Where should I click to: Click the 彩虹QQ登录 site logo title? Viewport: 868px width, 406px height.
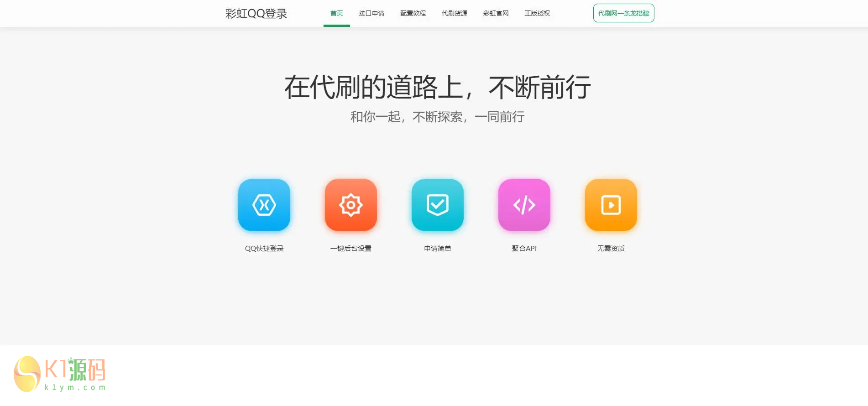pyautogui.click(x=256, y=14)
